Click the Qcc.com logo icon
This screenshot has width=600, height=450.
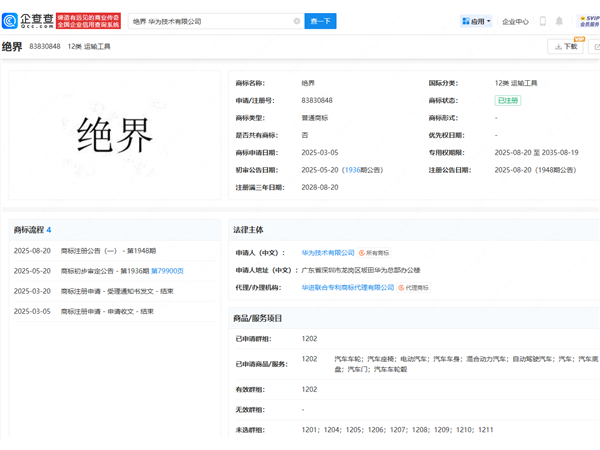coord(10,21)
